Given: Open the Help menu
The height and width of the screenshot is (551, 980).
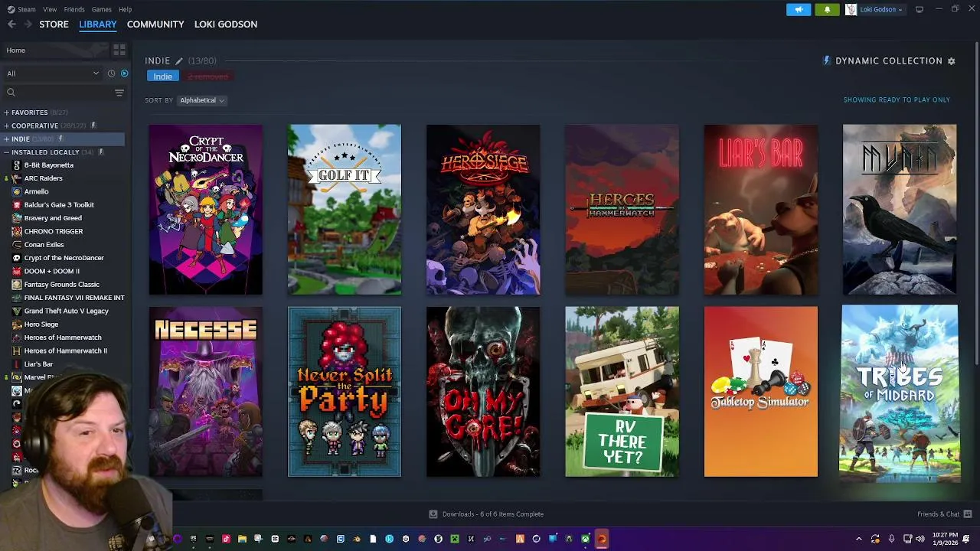Looking at the screenshot, I should tap(125, 9).
